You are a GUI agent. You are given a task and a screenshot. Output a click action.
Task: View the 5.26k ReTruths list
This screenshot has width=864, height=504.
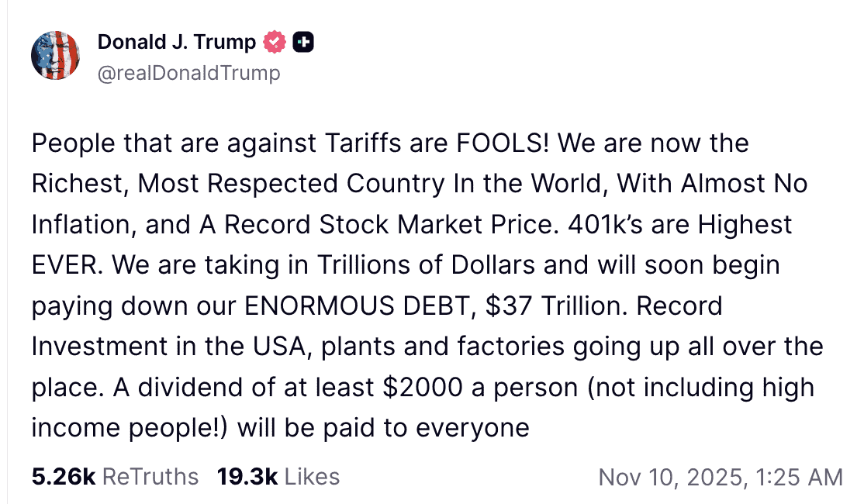(115, 476)
